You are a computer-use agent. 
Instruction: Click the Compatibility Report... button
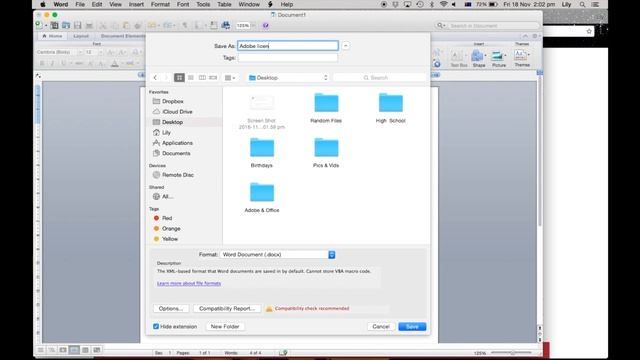pyautogui.click(x=227, y=309)
